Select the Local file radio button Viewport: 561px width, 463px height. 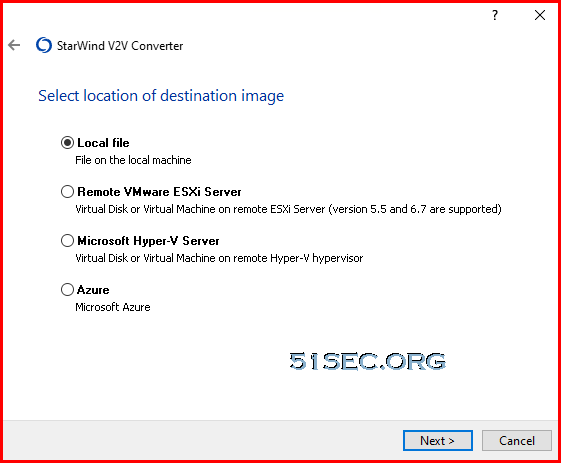click(x=67, y=143)
